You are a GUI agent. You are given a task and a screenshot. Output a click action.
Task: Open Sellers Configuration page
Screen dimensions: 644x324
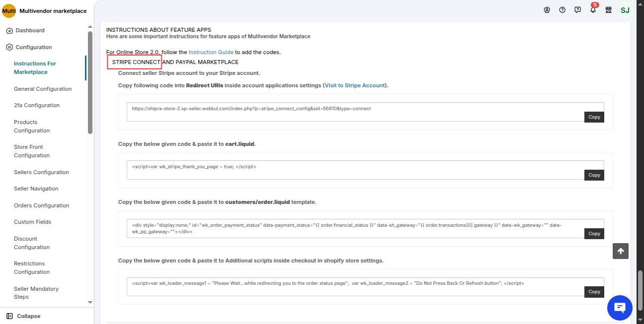pyautogui.click(x=41, y=172)
